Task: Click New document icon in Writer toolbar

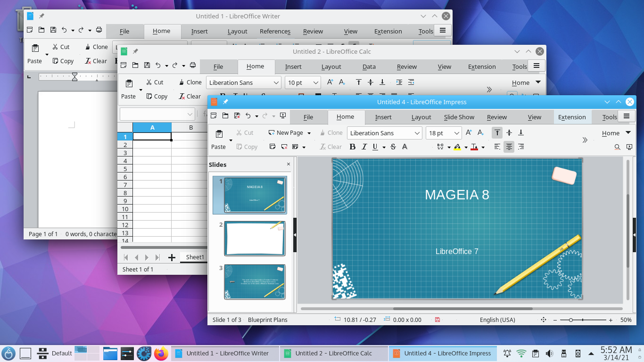Action: click(x=30, y=30)
